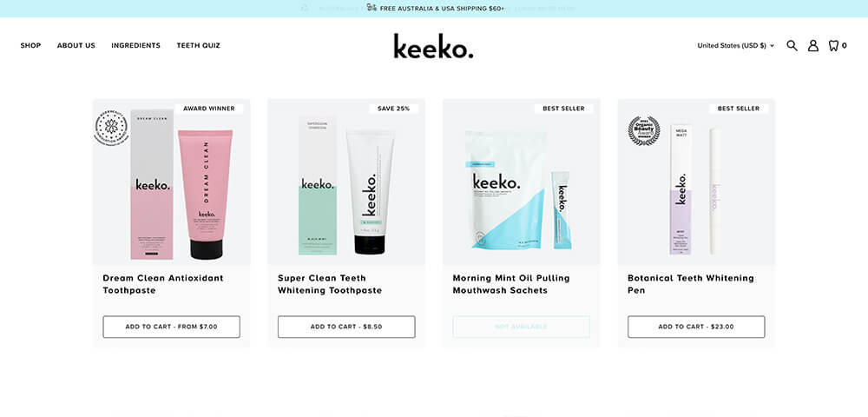This screenshot has height=417, width=868.
Task: Start the TEETH QUIZ
Action: (198, 45)
